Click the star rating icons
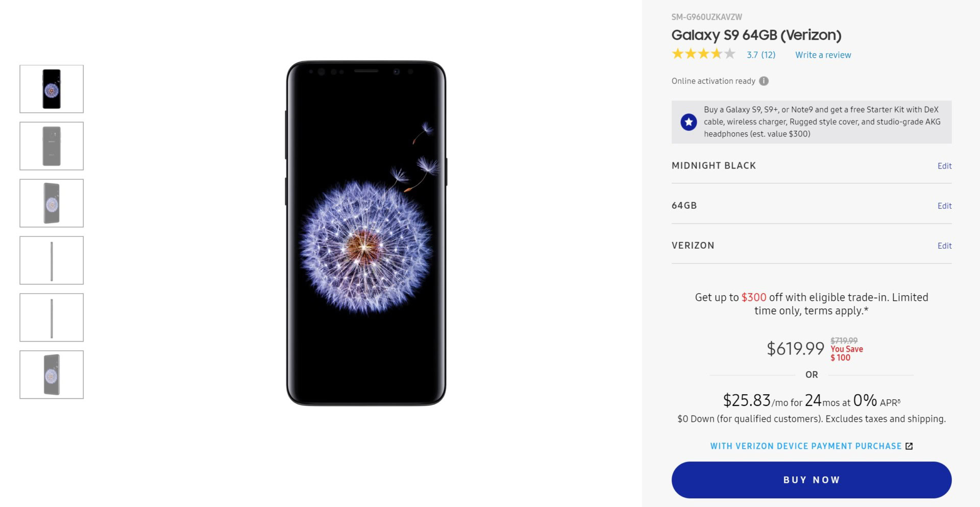Viewport: 980px width, 507px height. coord(703,54)
